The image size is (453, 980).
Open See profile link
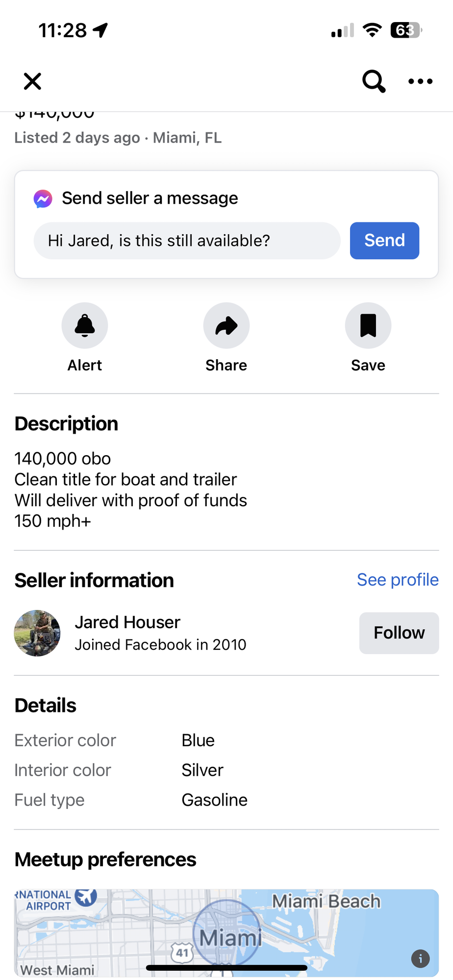coord(397,580)
